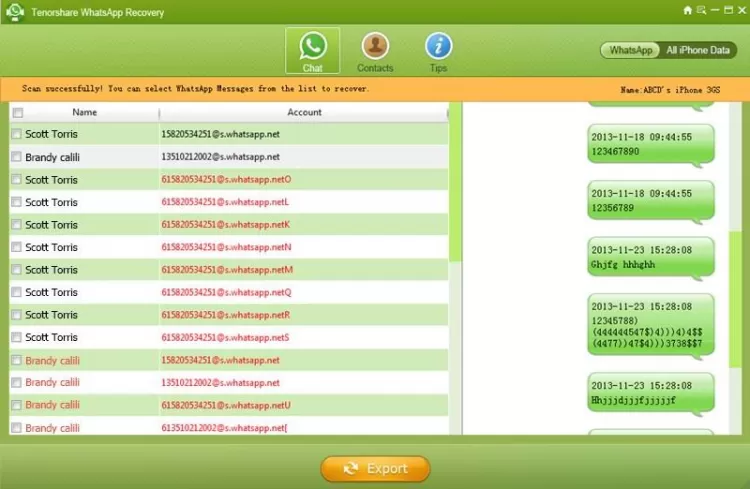Select the message bubble starting 12345788)
The width and height of the screenshot is (750, 489).
click(651, 326)
